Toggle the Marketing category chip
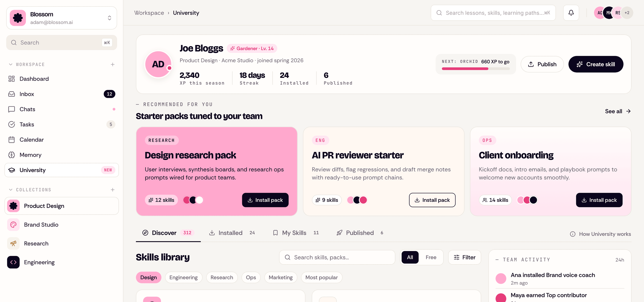The width and height of the screenshot is (644, 302). [x=280, y=278]
